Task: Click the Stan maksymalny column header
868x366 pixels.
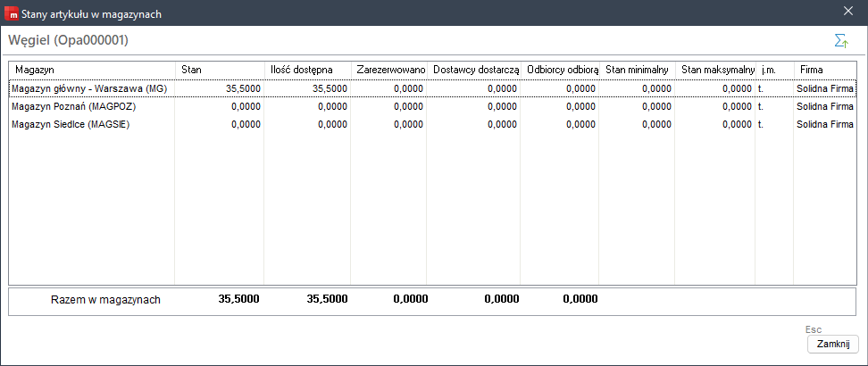Action: click(x=715, y=71)
